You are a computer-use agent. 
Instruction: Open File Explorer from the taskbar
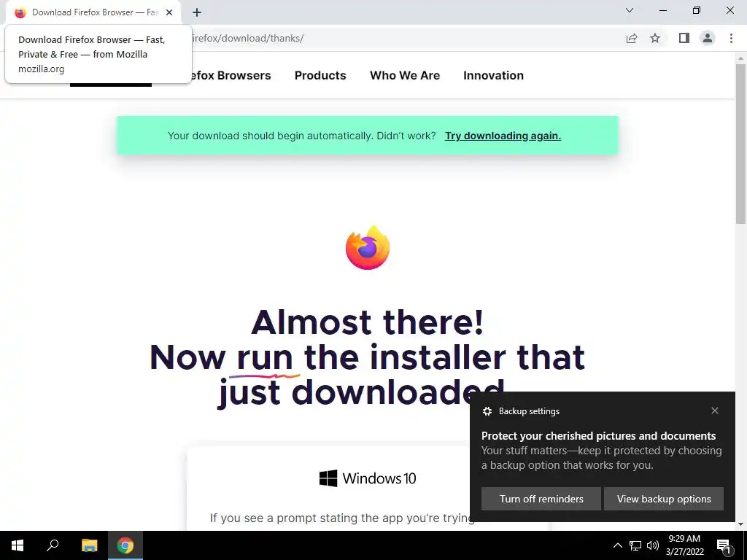point(89,545)
